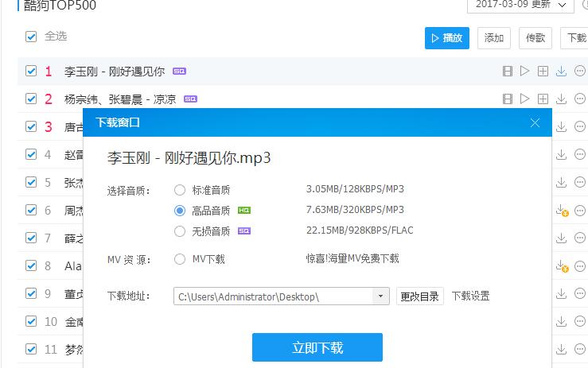Image resolution: width=588 pixels, height=368 pixels.
Task: Add 李玉刚 - 刚好遇见你 to playlist plus icon
Action: (543, 71)
